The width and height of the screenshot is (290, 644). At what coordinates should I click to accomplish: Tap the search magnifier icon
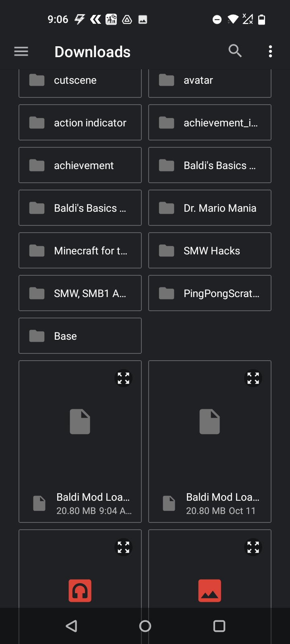pos(235,51)
